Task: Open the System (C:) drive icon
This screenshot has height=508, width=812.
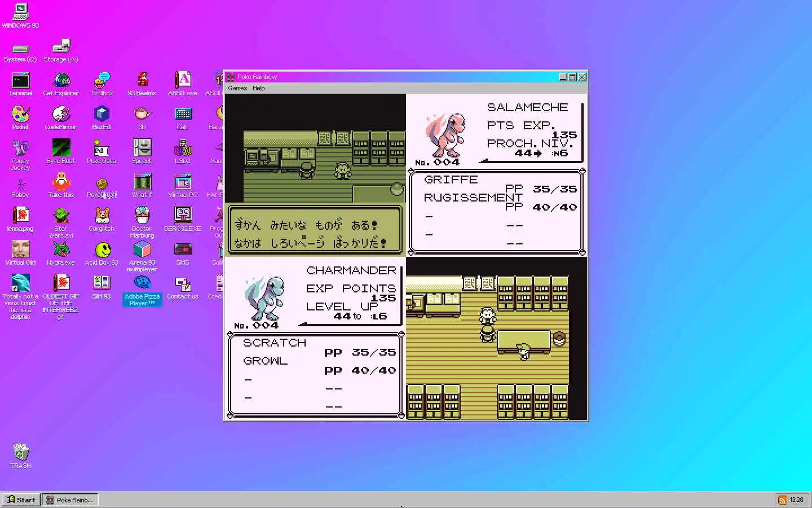Action: coord(20,52)
